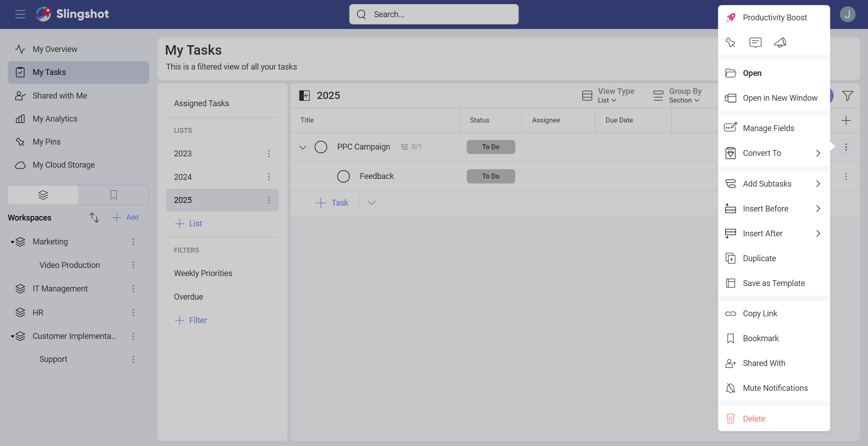This screenshot has width=868, height=446.
Task: Select Open in the context menu
Action: click(774, 73)
